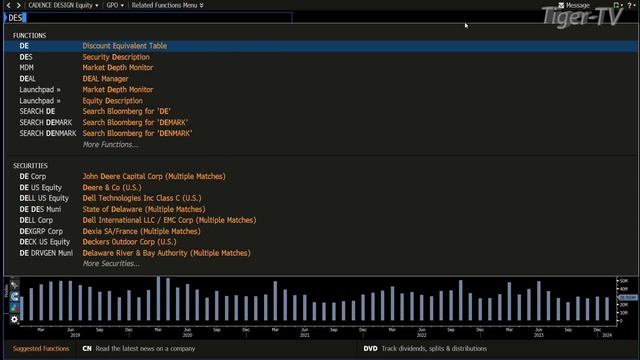
Task: Click the Message label in top bar
Action: [x=578, y=5]
